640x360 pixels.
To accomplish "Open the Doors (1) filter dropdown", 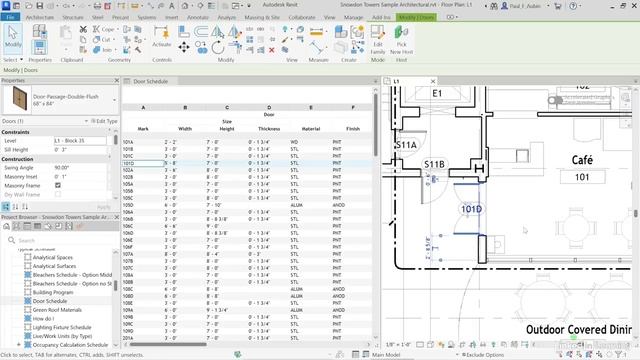I will (x=86, y=121).
